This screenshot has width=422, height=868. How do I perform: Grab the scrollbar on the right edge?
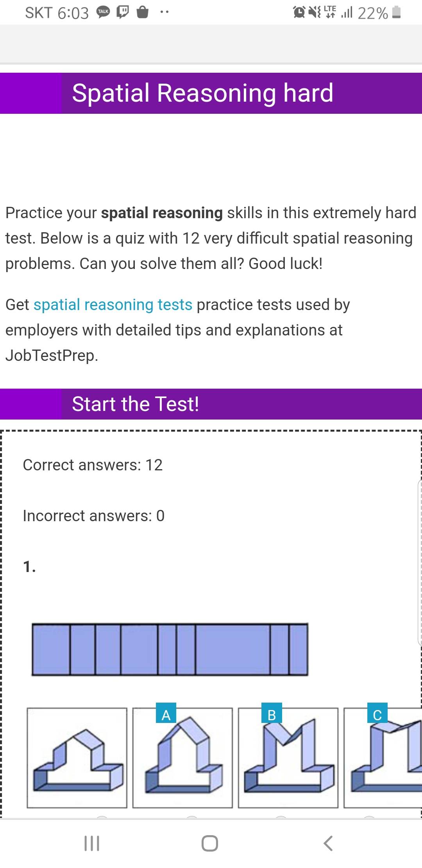click(x=420, y=563)
